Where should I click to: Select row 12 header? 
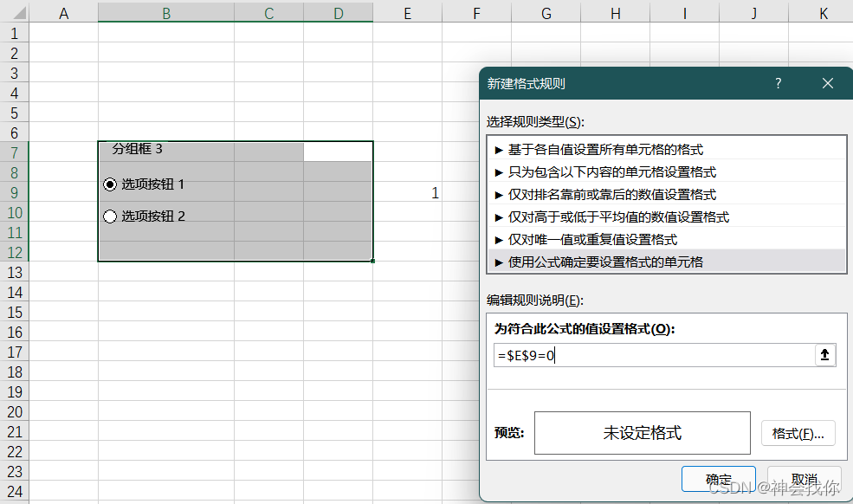(x=14, y=253)
